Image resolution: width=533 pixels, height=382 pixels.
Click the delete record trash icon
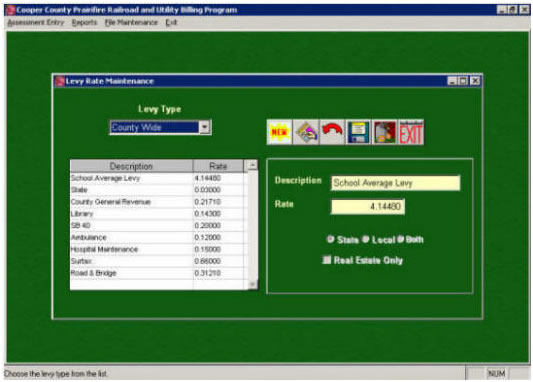click(384, 132)
